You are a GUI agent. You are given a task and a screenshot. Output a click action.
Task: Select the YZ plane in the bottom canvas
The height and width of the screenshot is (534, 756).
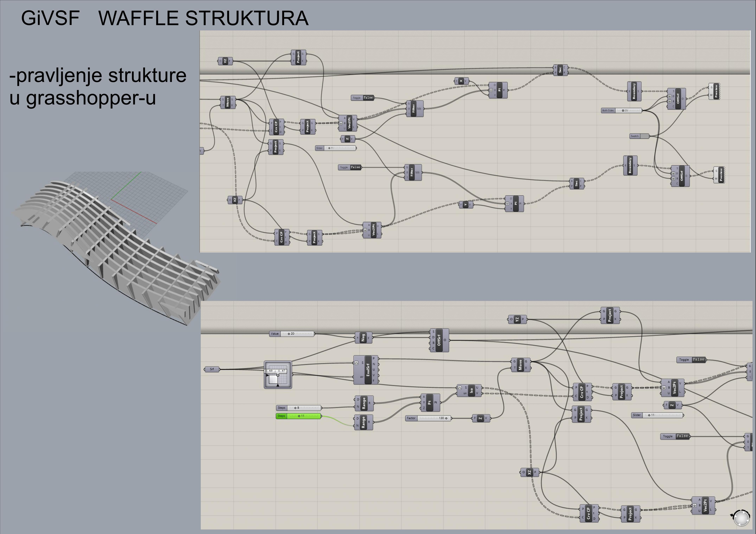517,319
